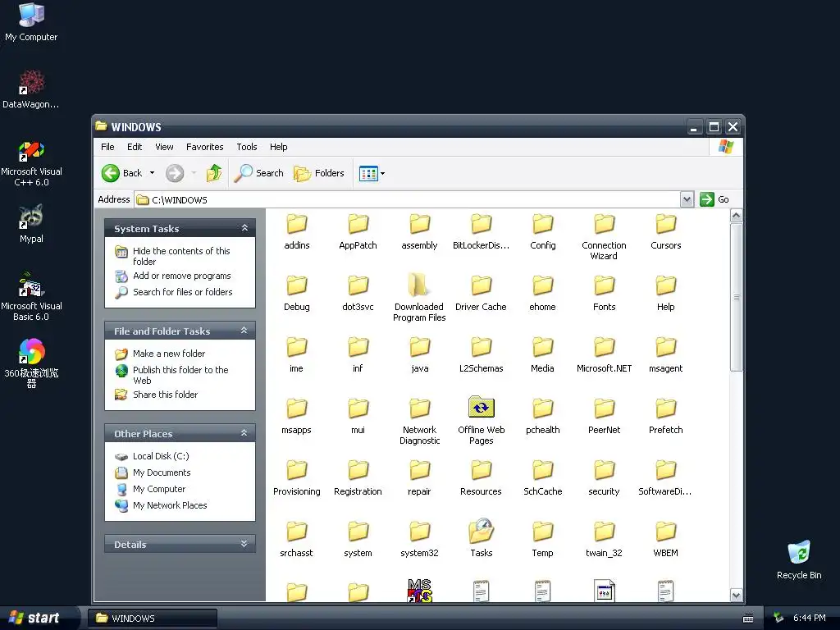The height and width of the screenshot is (630, 840).
Task: Go to Local Disk (C:)
Action: pos(161,456)
